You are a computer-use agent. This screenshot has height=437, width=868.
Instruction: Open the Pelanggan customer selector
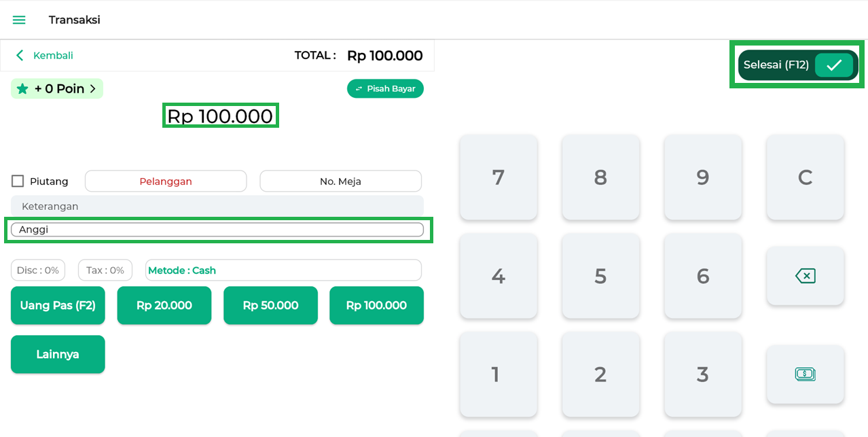click(166, 181)
